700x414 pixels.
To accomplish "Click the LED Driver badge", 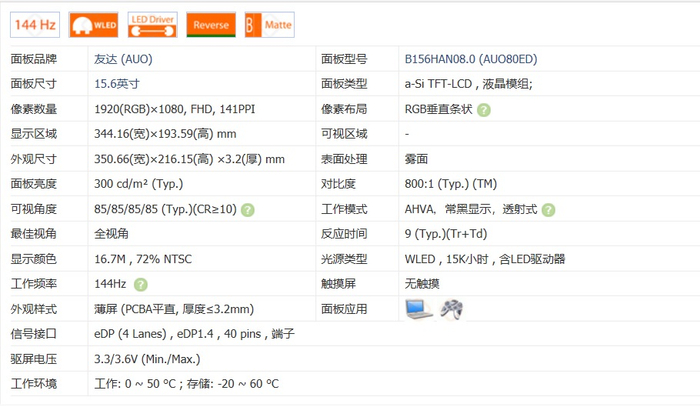I will tap(152, 25).
